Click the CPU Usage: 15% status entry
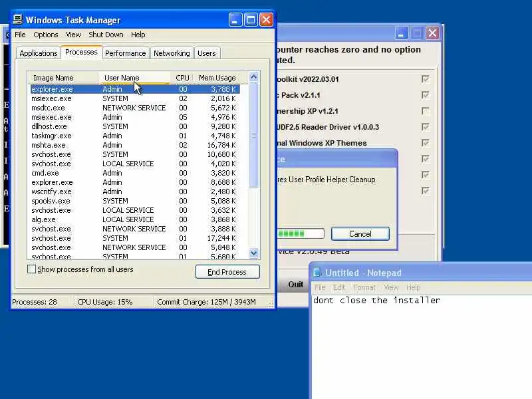Image resolution: width=532 pixels, height=399 pixels. [105, 302]
